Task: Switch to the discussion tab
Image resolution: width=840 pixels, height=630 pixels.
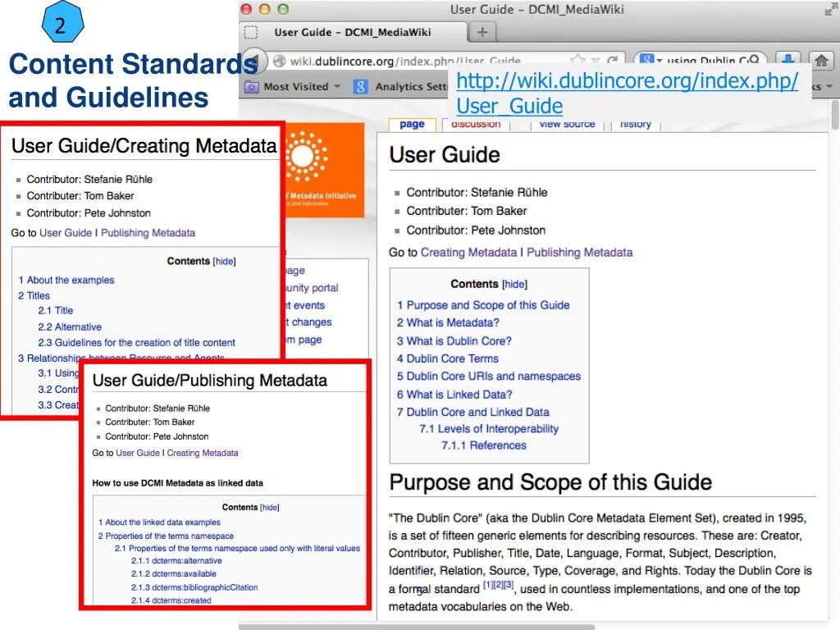Action: [476, 125]
